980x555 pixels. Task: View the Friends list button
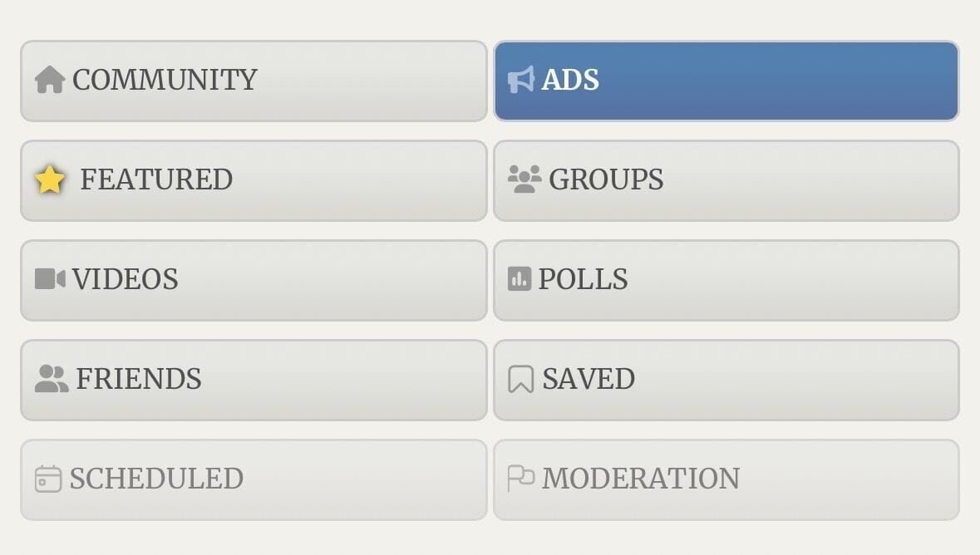[x=254, y=380]
